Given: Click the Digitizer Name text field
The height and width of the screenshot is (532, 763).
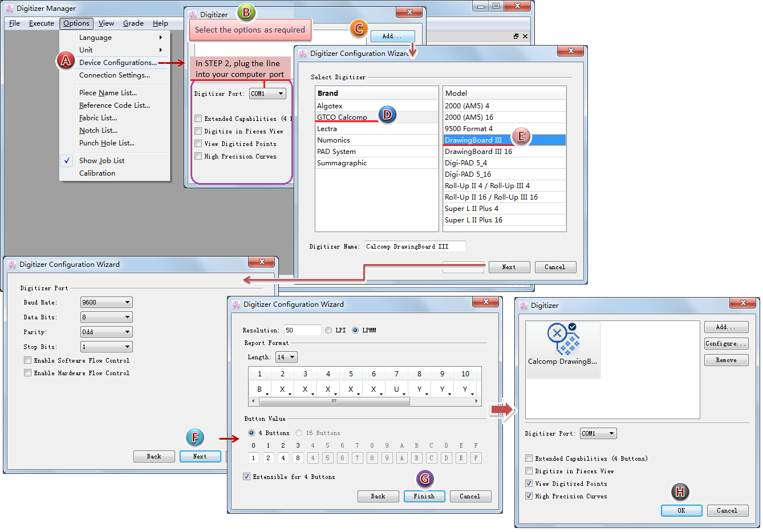Looking at the screenshot, I should pos(415,246).
